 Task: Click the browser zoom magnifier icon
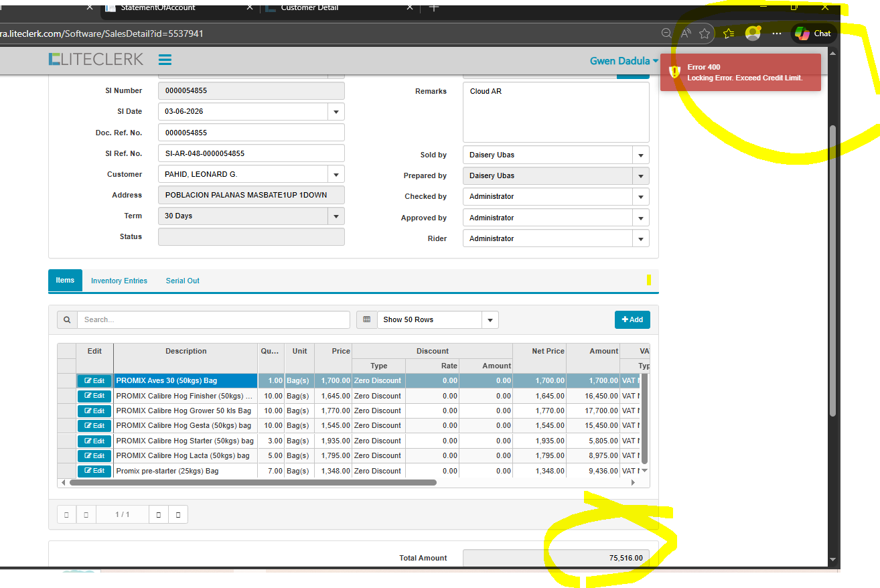pos(666,33)
